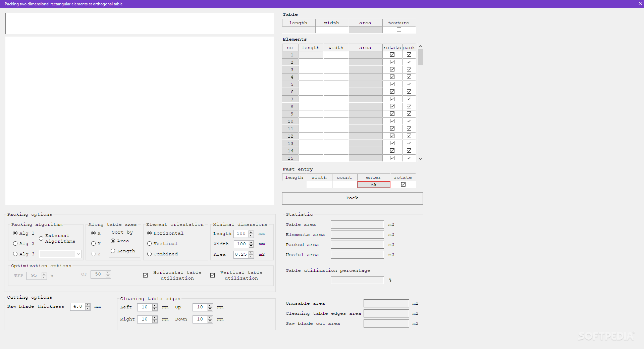The width and height of the screenshot is (644, 349).
Task: Toggle Vertical table utilization checkbox
Action: pos(212,275)
